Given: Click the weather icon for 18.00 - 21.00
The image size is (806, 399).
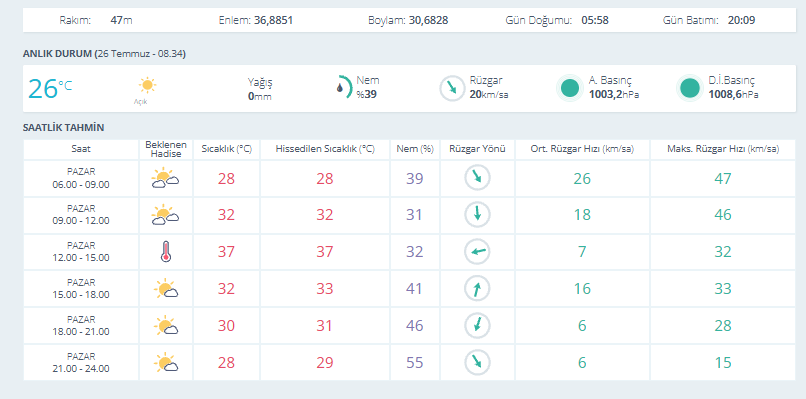Looking at the screenshot, I should coord(166,325).
